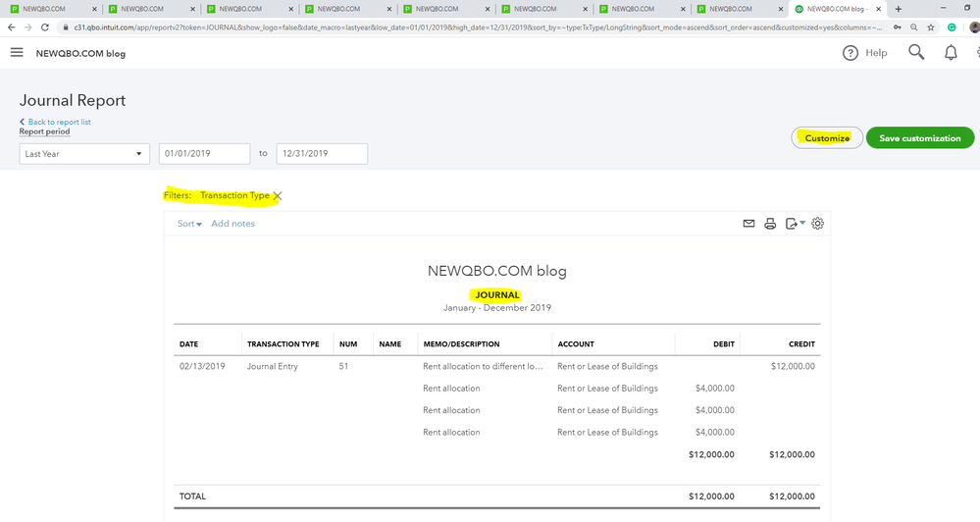Switch to the third NEWQBO.COM tab
Screen dimensions: 980x522
point(248,9)
